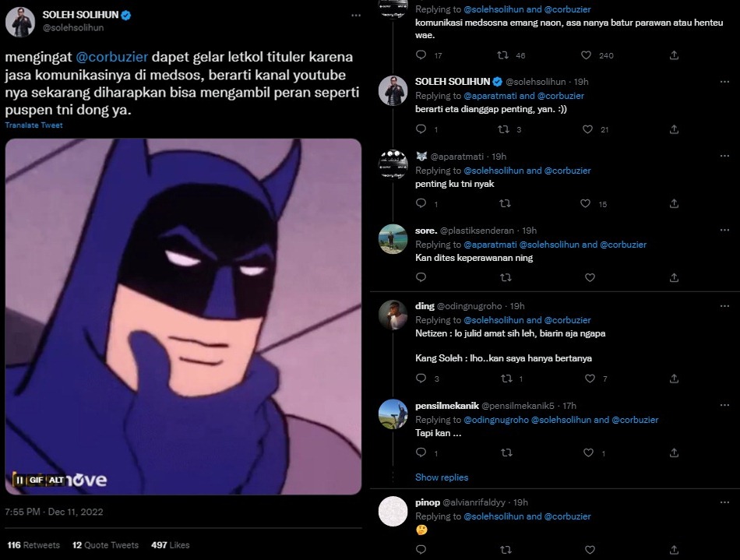This screenshot has height=560, width=740.
Task: Share SOLEH SOLIHUN's reply tweet
Action: coord(674,129)
